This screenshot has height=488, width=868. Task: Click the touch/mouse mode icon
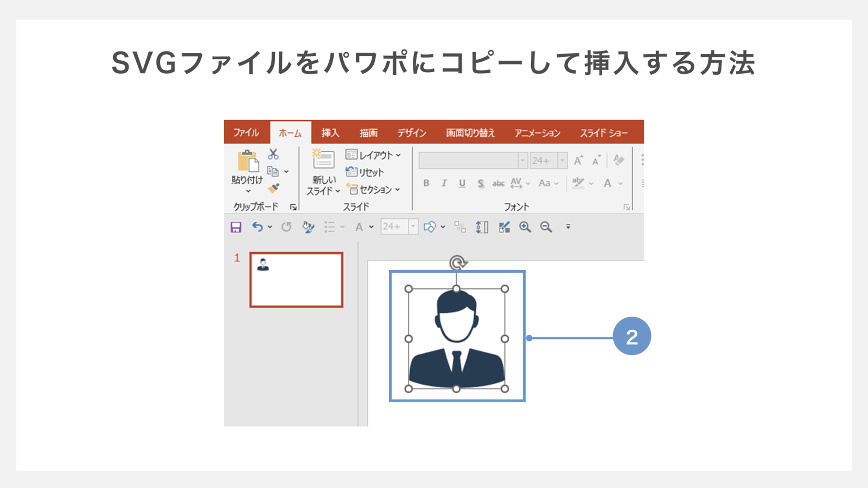click(x=308, y=227)
